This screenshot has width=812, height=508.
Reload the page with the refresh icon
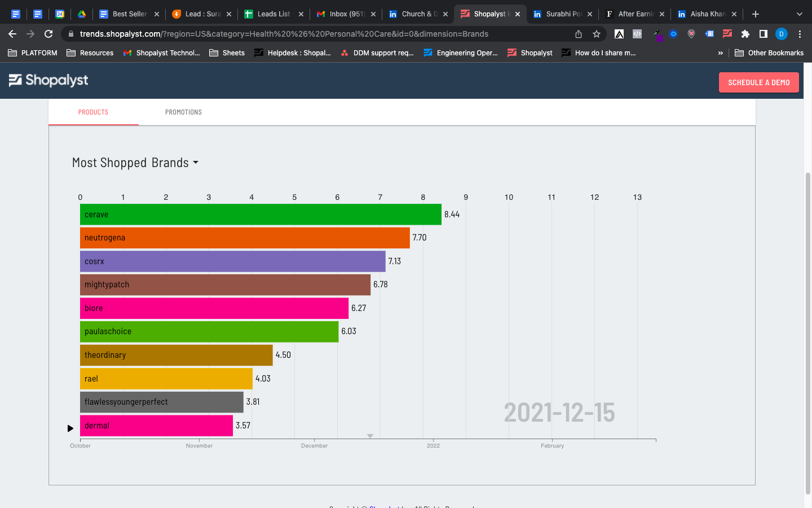tap(48, 34)
